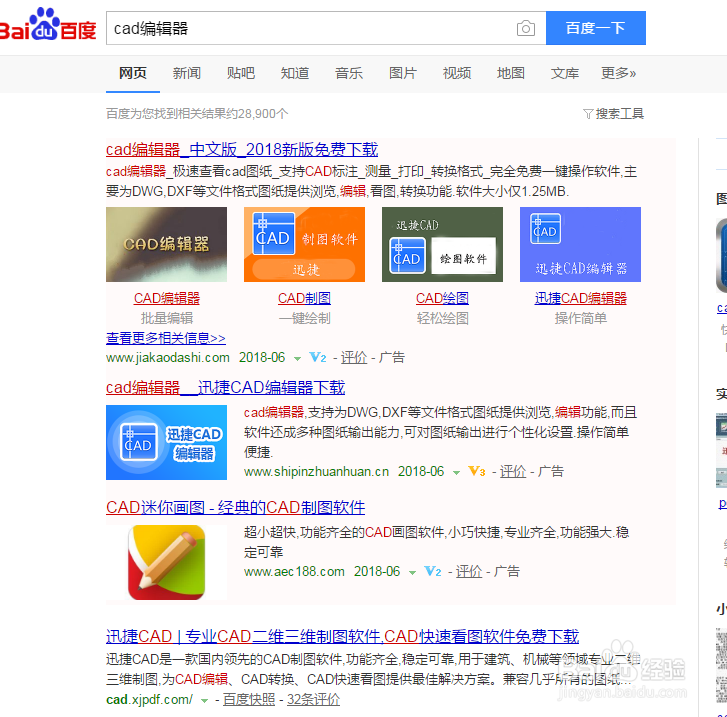The image size is (727, 717).
Task: Open the CAD制图 link
Action: [x=304, y=298]
